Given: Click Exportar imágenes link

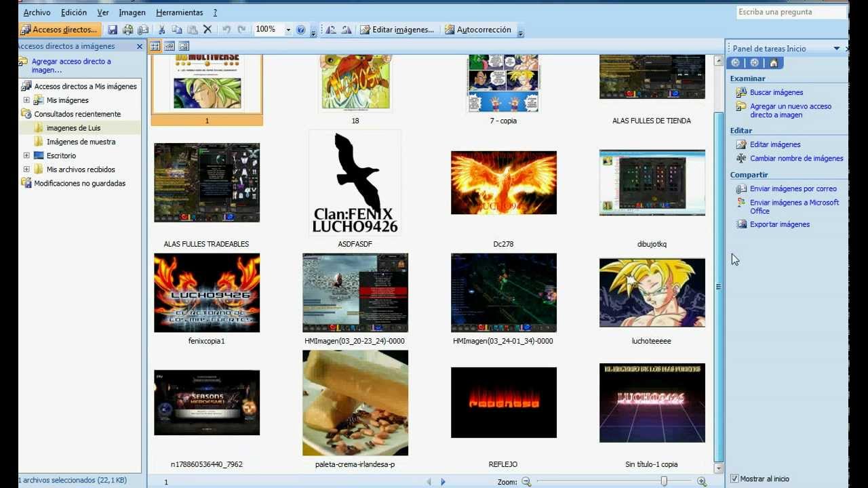Looking at the screenshot, I should click(780, 224).
